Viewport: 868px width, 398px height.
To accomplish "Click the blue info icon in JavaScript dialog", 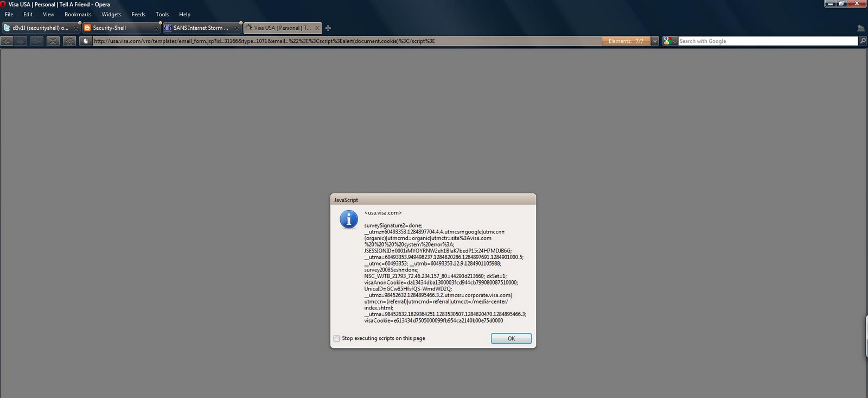I will [348, 219].
